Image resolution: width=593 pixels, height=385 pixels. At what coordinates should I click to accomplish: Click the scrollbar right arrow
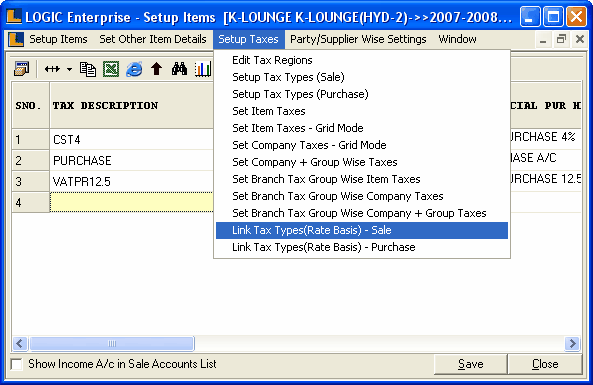pos(573,344)
